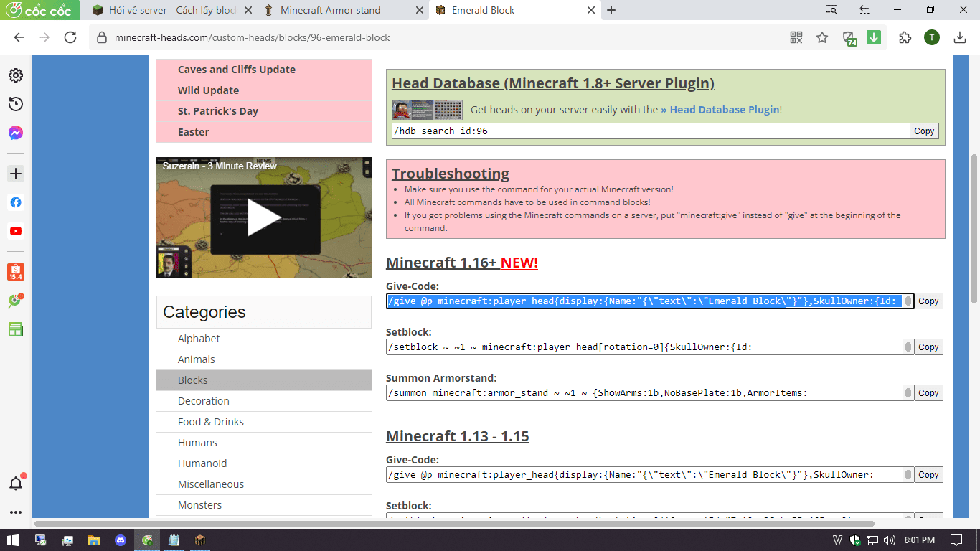Open the Alphabet category
Screen dimensions: 980x551
pyautogui.click(x=199, y=339)
